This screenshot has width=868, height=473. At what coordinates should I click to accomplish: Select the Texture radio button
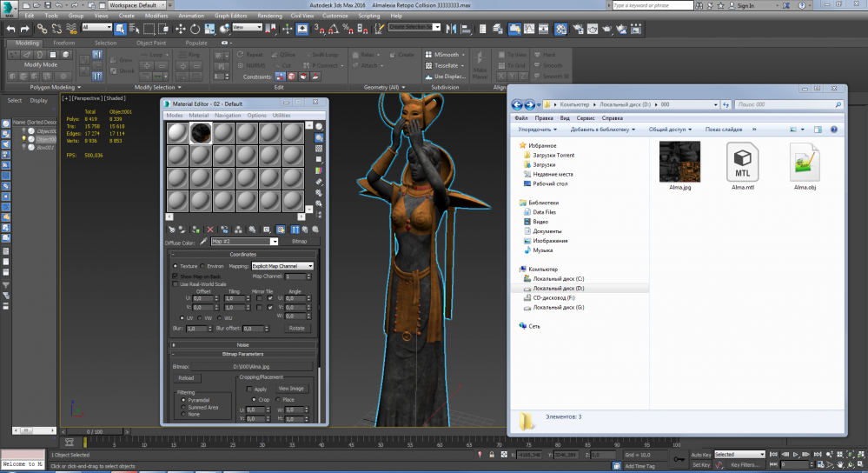[176, 266]
